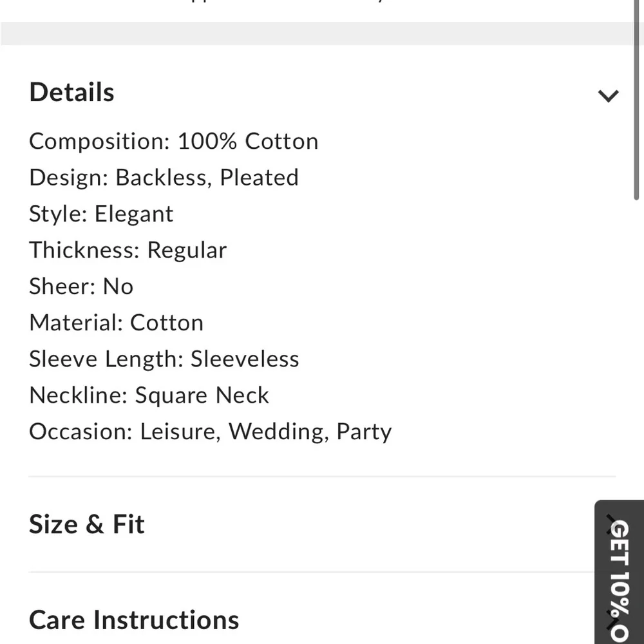Click the Party occasion tag
The width and height of the screenshot is (644, 644).
coord(365,431)
